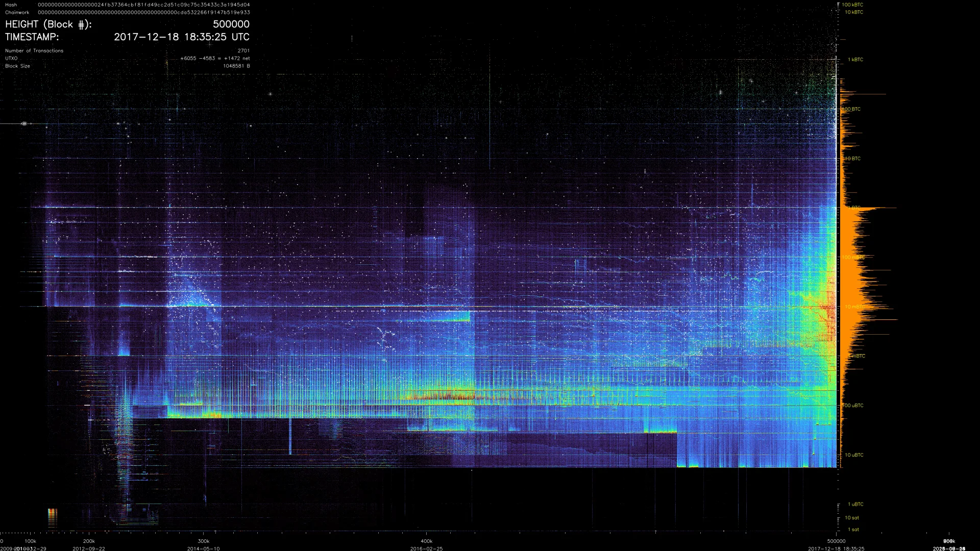Click the transaction count value 2701
980x551 pixels.
(x=243, y=51)
